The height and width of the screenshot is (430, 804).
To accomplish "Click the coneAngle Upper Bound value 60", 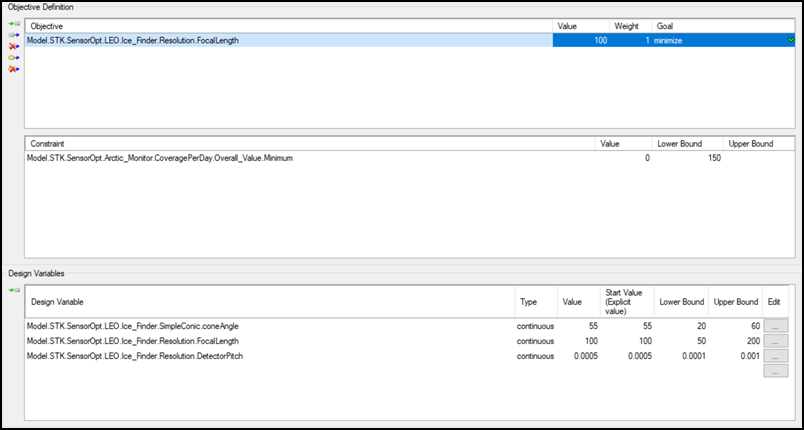I will pos(736,326).
